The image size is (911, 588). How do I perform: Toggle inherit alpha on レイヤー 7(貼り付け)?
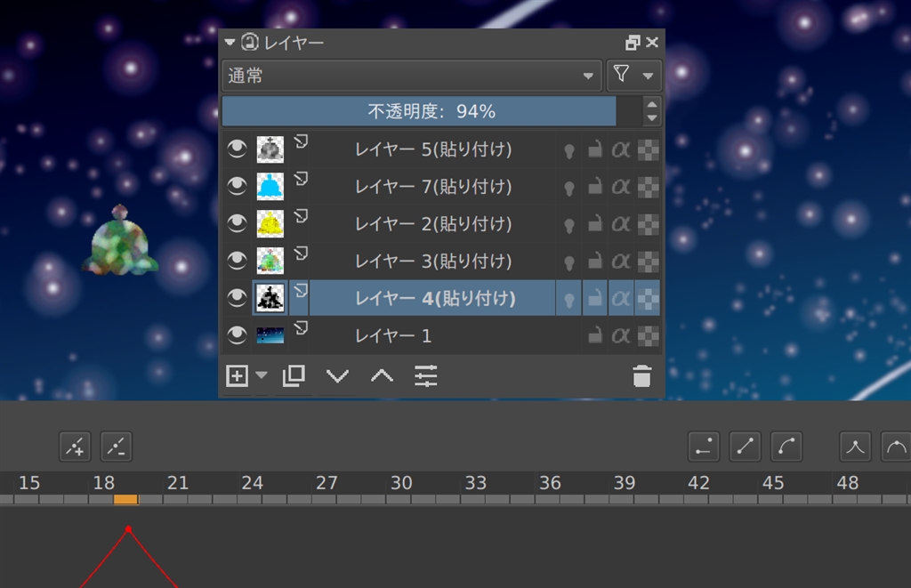tap(620, 187)
